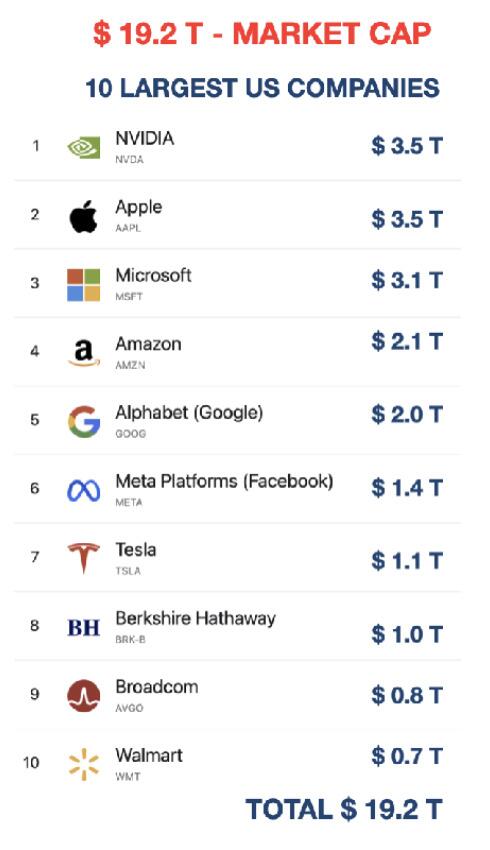Click the black Apple logo
490x850 pixels.
[83, 216]
